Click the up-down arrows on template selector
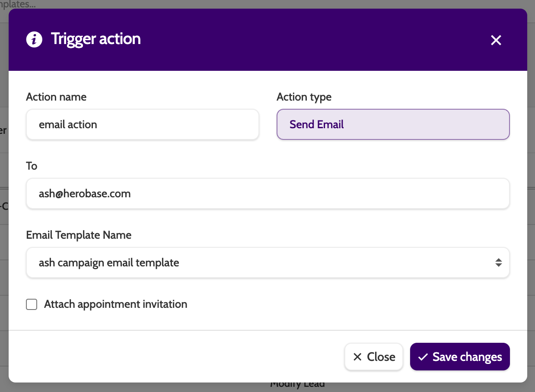The height and width of the screenshot is (392, 535). pos(498,262)
